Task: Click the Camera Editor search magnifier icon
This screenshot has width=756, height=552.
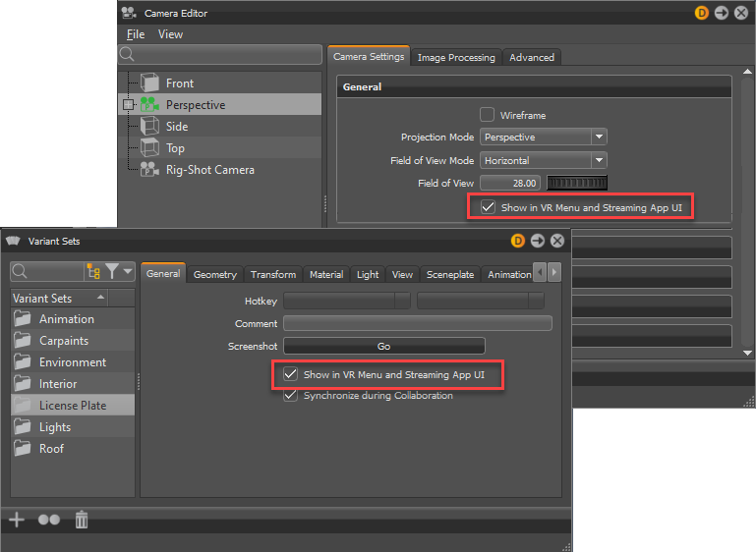Action: (x=127, y=54)
